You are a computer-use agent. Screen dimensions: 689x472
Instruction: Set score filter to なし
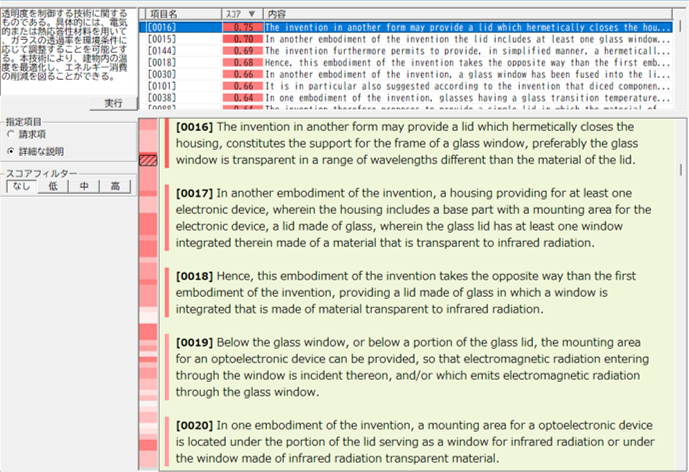(22, 186)
